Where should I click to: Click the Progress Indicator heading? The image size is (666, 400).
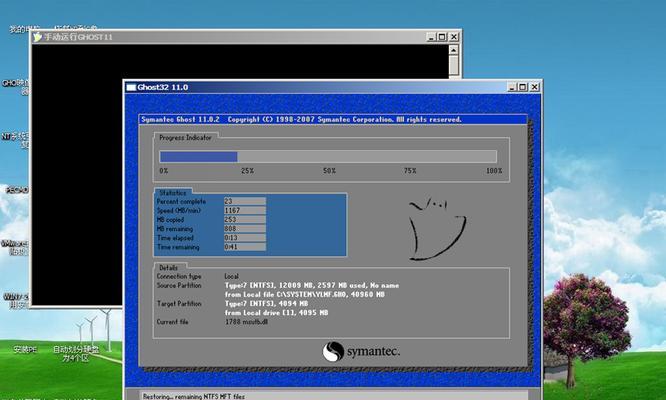click(x=185, y=138)
